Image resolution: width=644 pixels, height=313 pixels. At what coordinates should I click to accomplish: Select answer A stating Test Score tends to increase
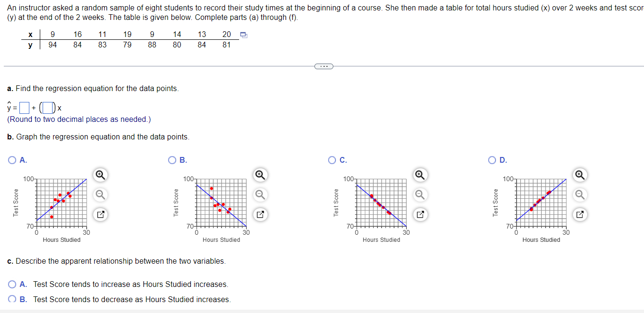(12, 284)
